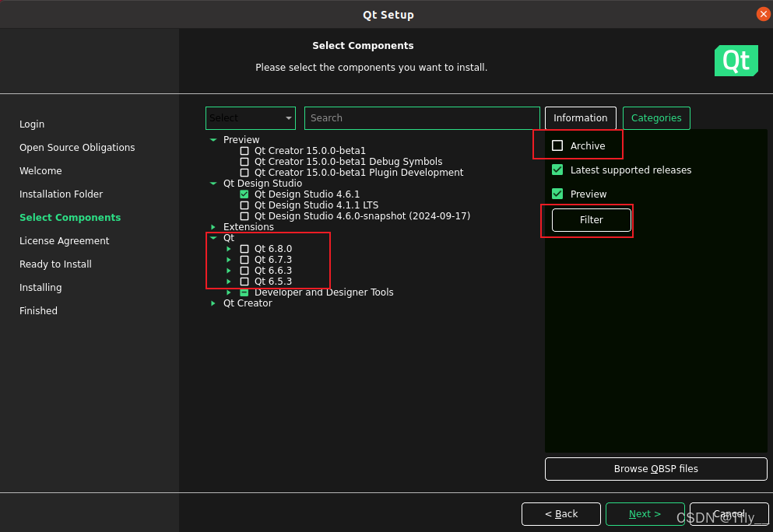Apply the Filter button
The height and width of the screenshot is (532, 773).
pos(591,219)
